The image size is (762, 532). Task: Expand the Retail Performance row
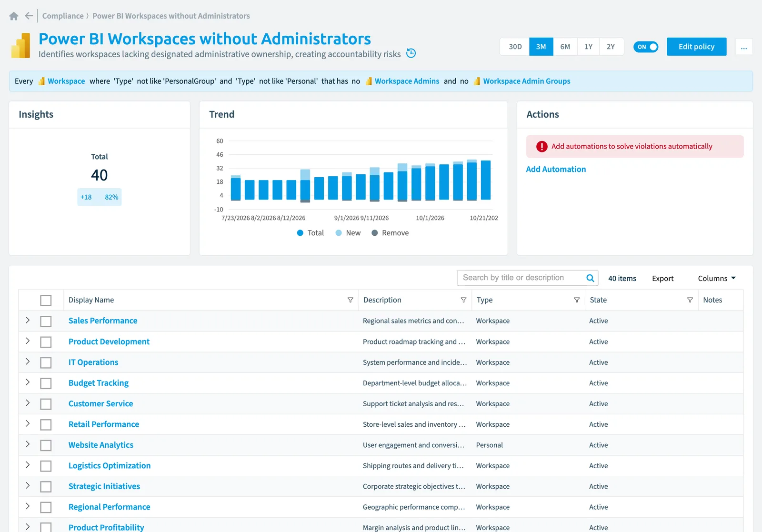pyautogui.click(x=28, y=424)
